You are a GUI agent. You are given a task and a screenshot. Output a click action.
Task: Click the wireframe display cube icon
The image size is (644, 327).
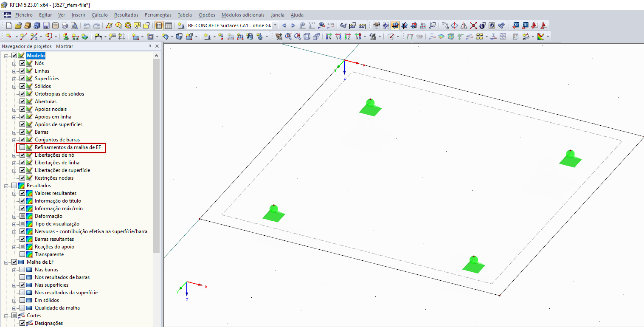pos(307,37)
